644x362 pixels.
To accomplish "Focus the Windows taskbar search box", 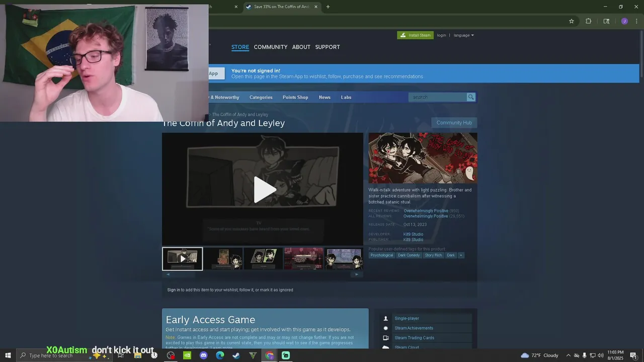I will [65, 355].
